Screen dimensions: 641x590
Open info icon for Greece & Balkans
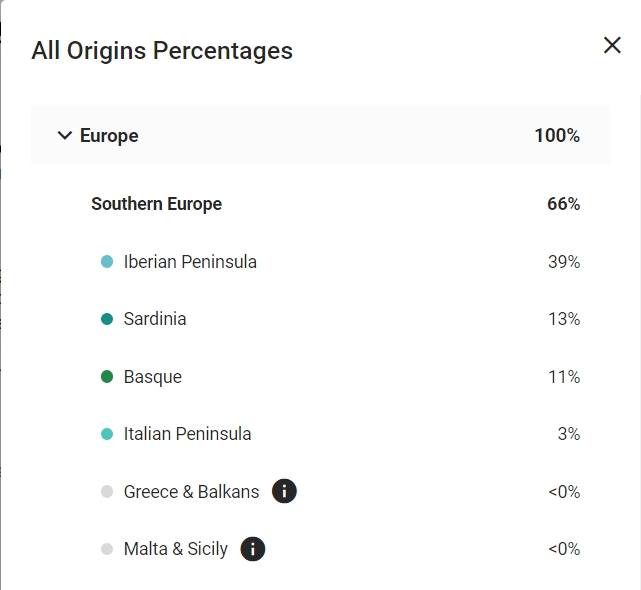click(284, 491)
